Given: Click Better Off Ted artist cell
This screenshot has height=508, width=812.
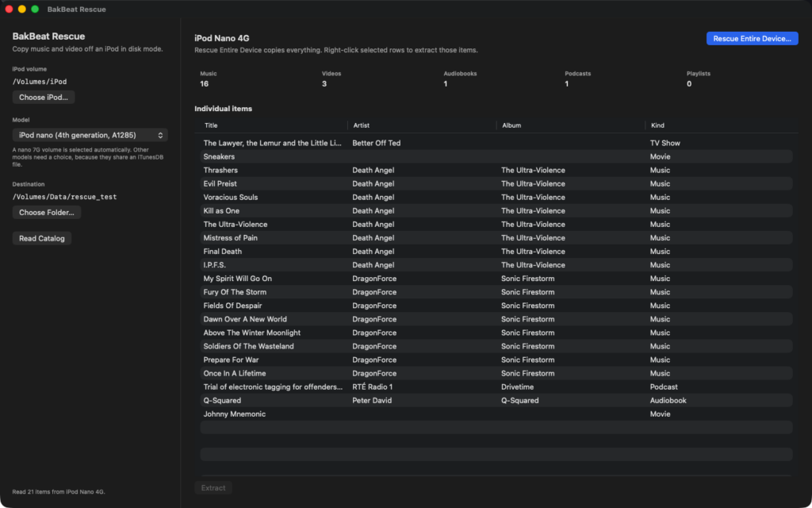Looking at the screenshot, I should (377, 143).
